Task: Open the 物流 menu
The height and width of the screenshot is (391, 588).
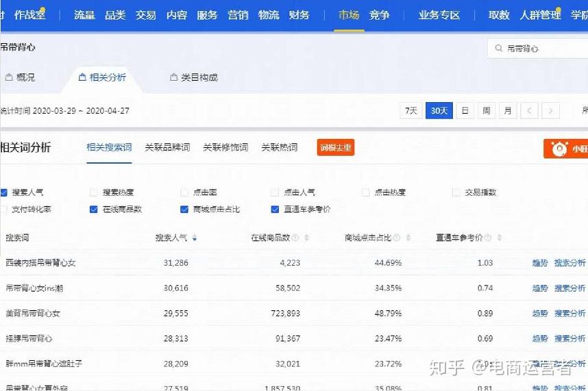Action: click(x=269, y=15)
